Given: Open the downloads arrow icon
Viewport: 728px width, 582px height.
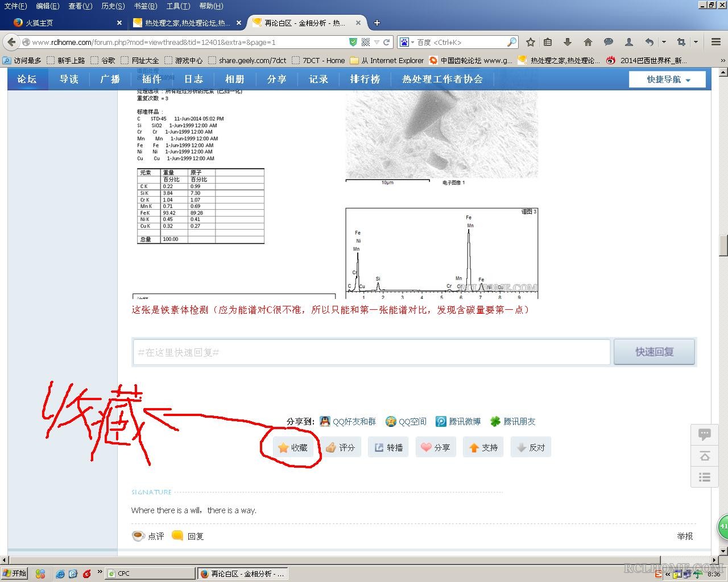Looking at the screenshot, I should point(568,42).
